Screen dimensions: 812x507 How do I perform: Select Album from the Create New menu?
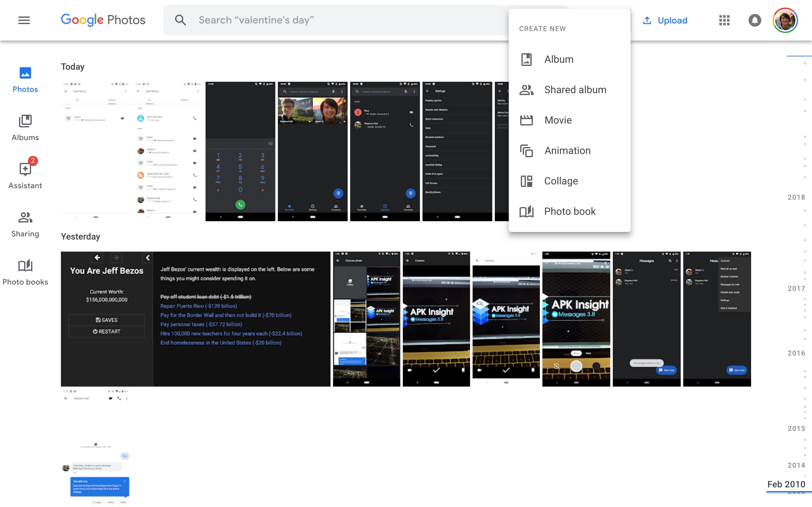[559, 59]
